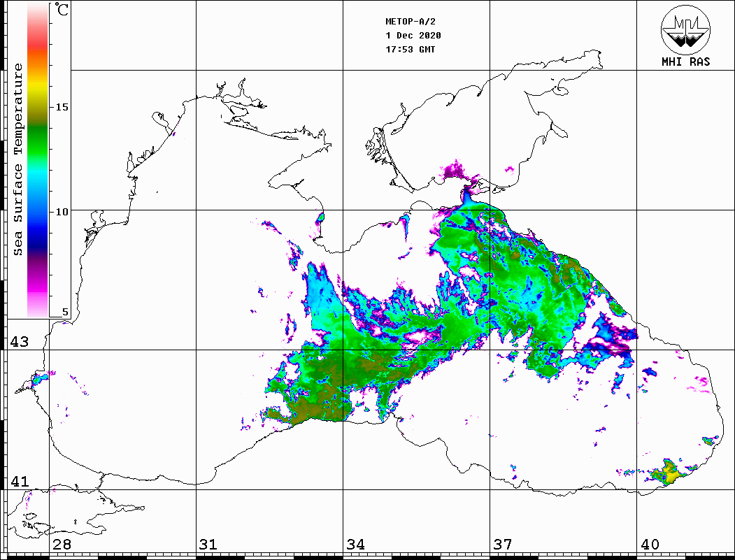735x560 pixels.
Task: Click the 5 degree tick label
Action: point(65,312)
